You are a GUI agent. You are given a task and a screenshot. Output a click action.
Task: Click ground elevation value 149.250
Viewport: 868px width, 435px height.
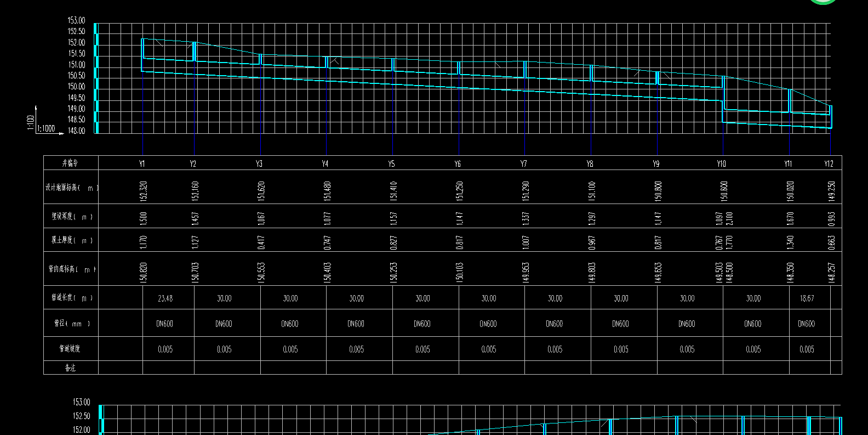(832, 191)
